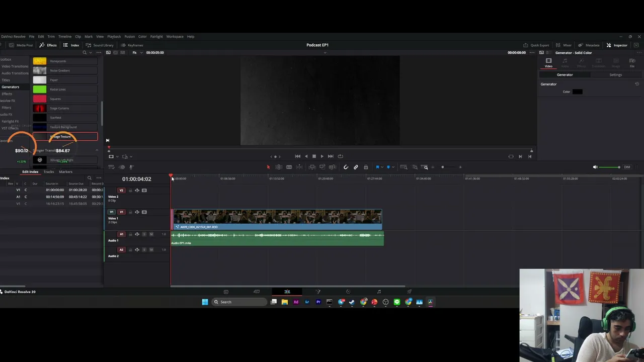Image resolution: width=644 pixels, height=362 pixels.
Task: Open the Inspector File tab
Action: [632, 63]
